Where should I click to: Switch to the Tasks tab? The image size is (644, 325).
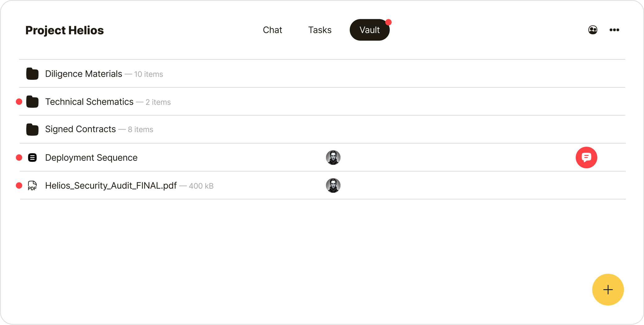320,30
